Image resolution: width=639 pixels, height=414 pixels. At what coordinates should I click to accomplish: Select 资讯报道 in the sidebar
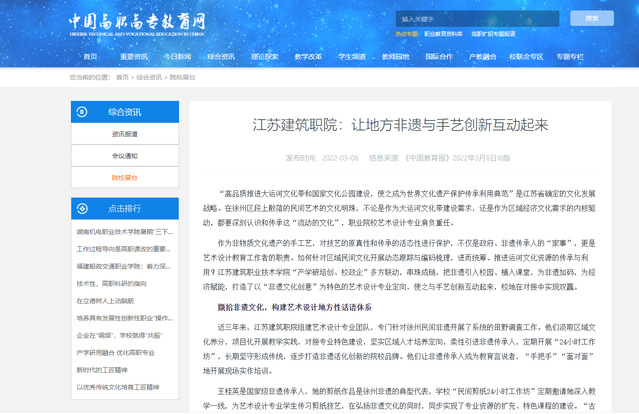[x=125, y=134]
